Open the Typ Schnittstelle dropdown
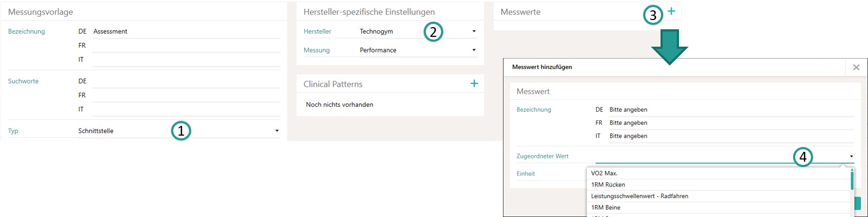The width and height of the screenshot is (868, 217). coord(179,131)
